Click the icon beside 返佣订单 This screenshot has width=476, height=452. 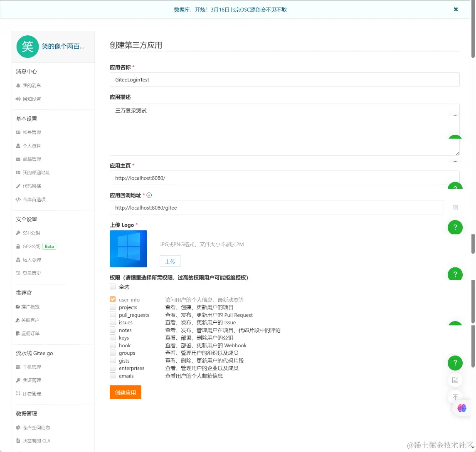pyautogui.click(x=17, y=333)
